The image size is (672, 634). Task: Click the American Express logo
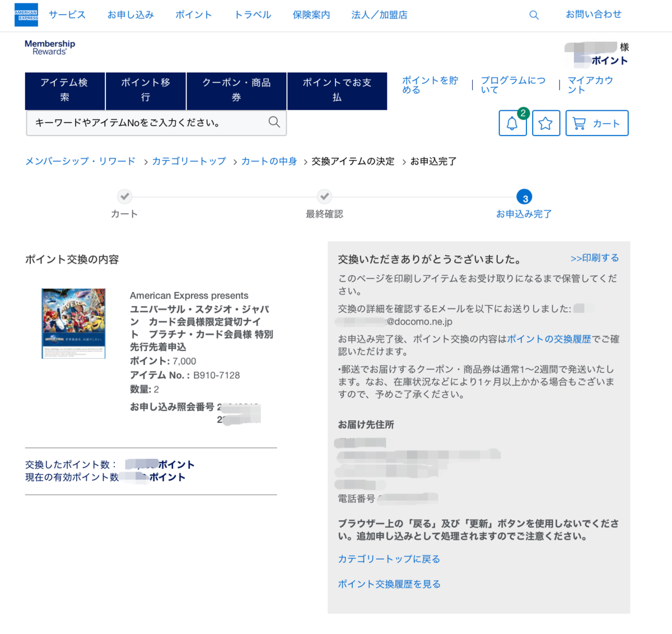click(26, 15)
